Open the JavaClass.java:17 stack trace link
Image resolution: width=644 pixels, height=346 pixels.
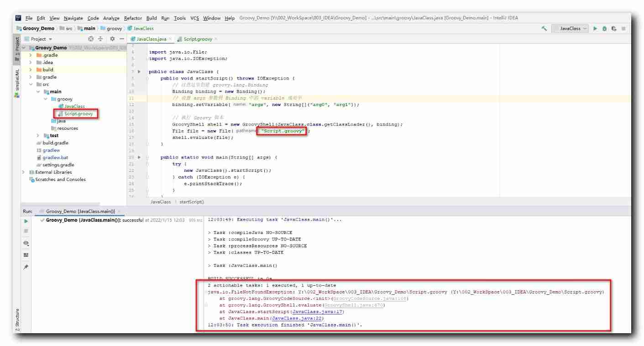[317, 312]
